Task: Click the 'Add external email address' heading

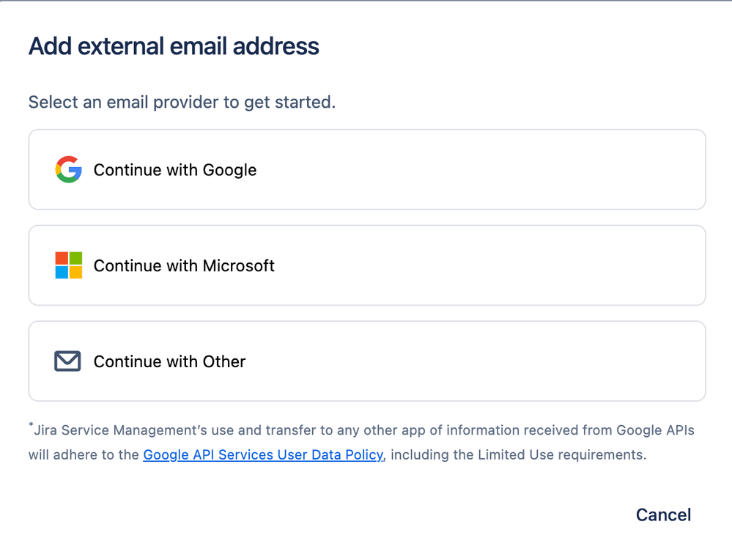Action: point(174,46)
